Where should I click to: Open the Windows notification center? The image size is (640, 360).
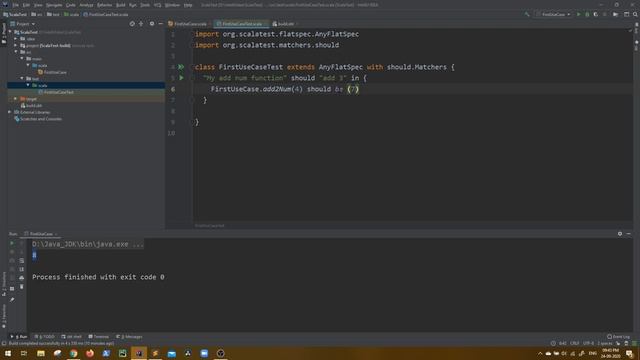pos(629,353)
